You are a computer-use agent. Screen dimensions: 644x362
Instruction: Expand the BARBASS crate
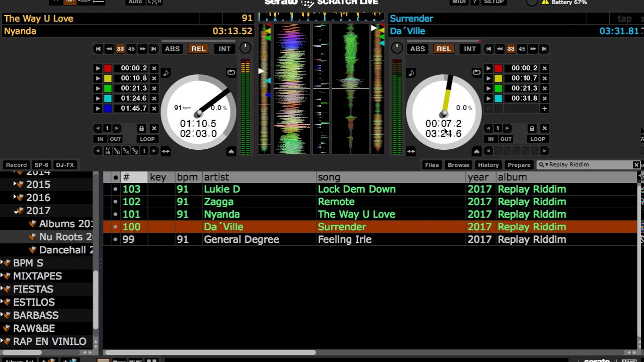coord(3,315)
